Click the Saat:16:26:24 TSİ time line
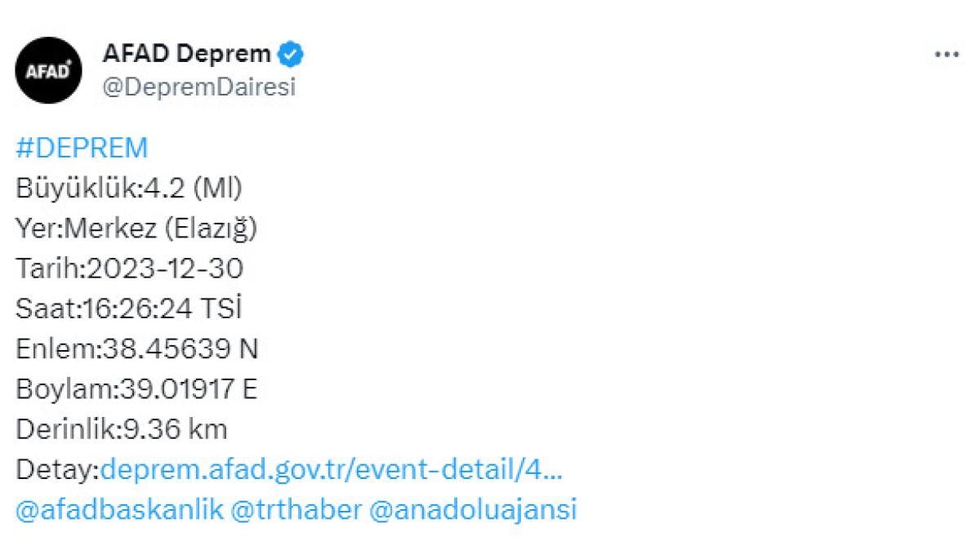This screenshot has width=980, height=541. (x=129, y=309)
